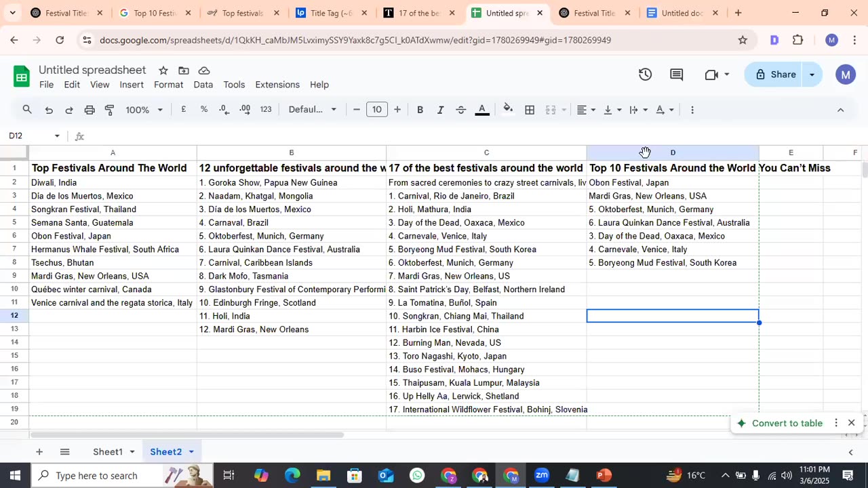Decrease decimal places
Screen dimensions: 868x488
coord(224,110)
